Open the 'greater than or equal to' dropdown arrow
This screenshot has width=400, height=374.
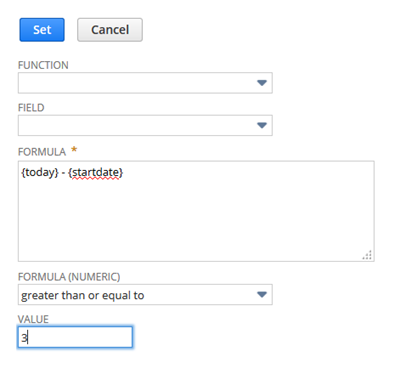pos(262,295)
